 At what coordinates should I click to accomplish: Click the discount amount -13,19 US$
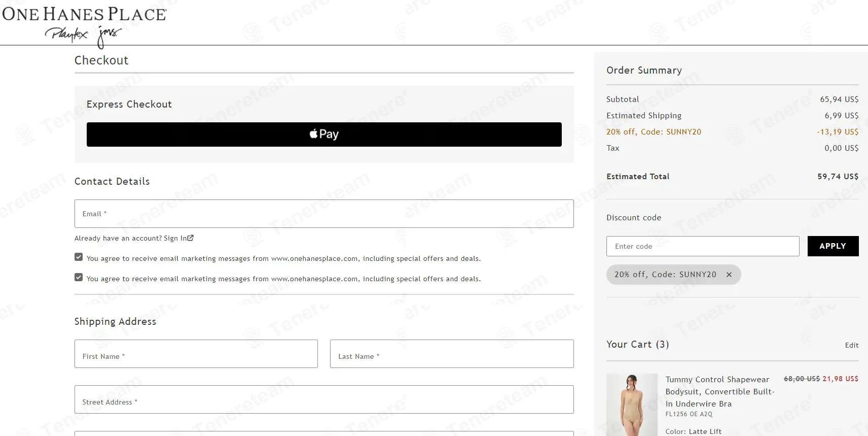coord(838,132)
